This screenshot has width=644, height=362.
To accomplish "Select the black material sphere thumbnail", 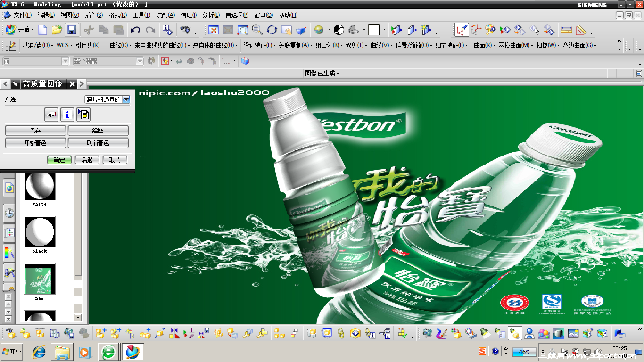I will click(x=40, y=232).
